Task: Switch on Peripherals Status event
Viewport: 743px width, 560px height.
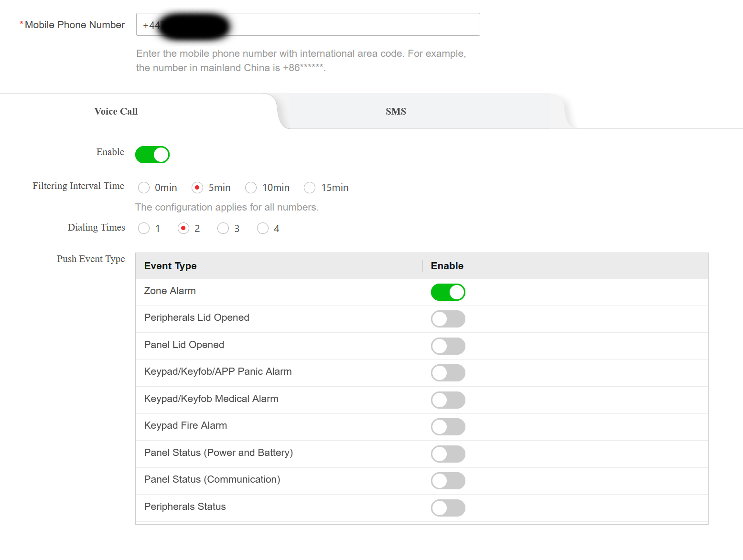Action: (x=448, y=508)
